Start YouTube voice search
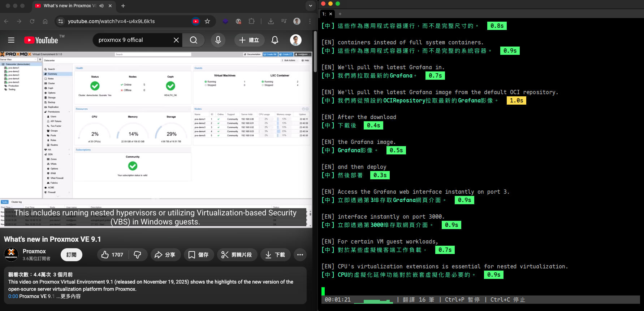This screenshot has width=644, height=311. point(218,40)
